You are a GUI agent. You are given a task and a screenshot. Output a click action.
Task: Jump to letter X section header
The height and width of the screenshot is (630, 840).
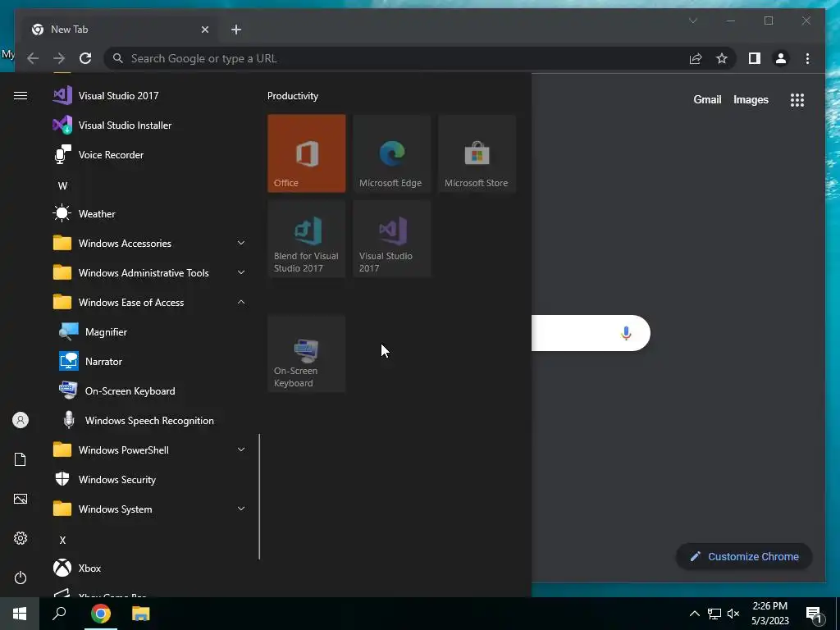[x=62, y=540]
